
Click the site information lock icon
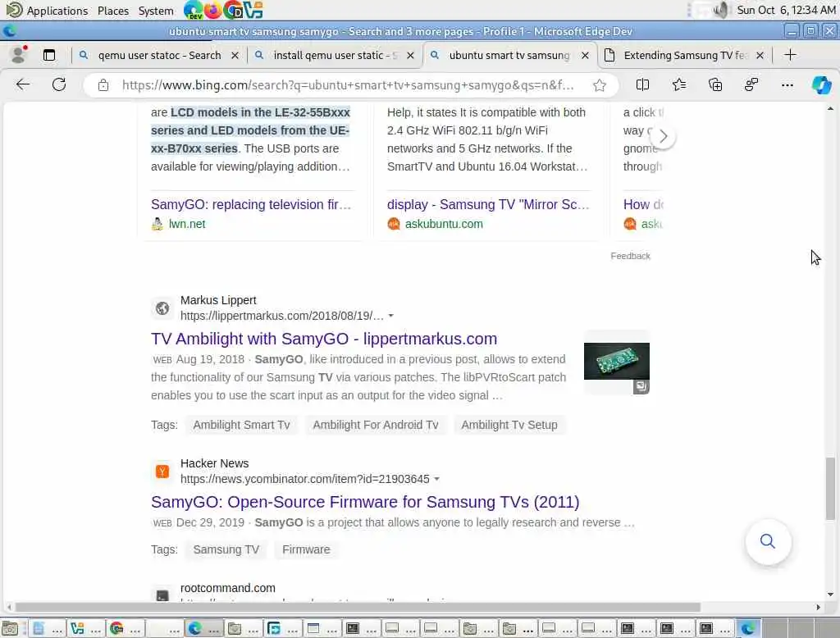coord(103,85)
